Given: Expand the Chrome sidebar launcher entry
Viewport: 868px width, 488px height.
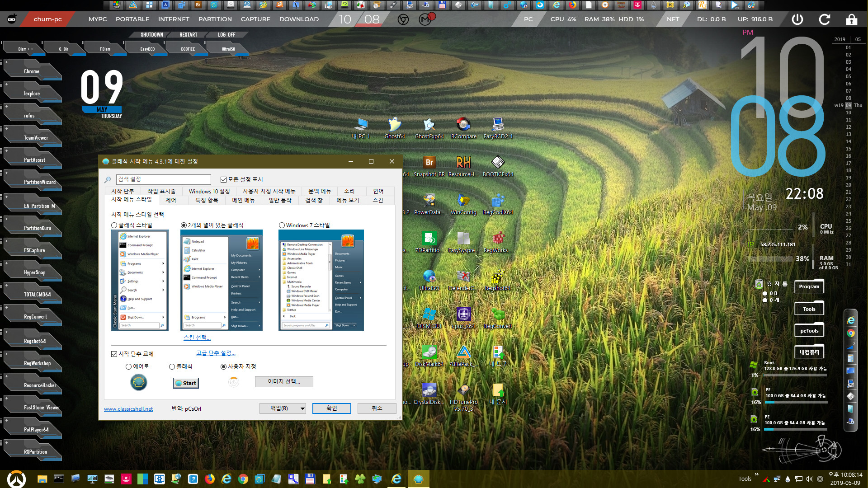Looking at the screenshot, I should [6, 62].
